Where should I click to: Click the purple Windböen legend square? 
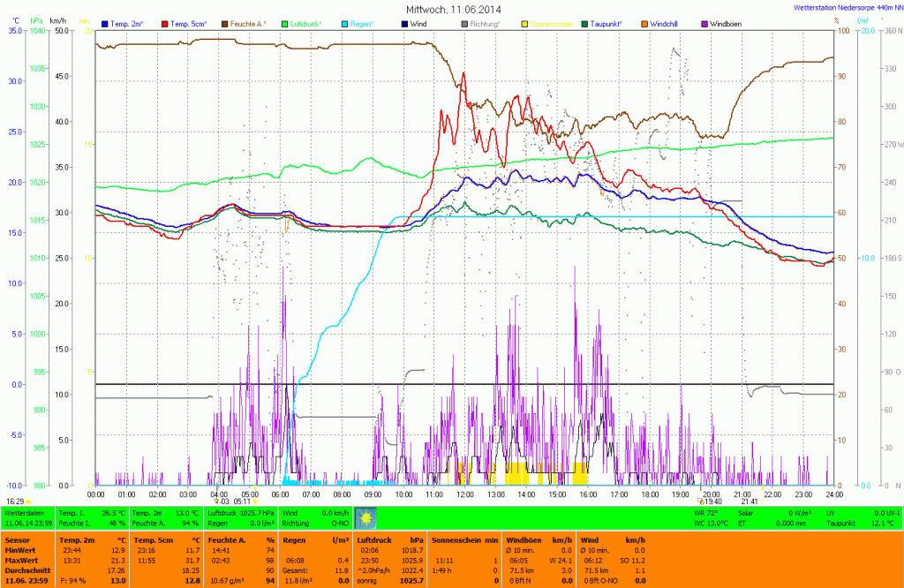[x=704, y=23]
